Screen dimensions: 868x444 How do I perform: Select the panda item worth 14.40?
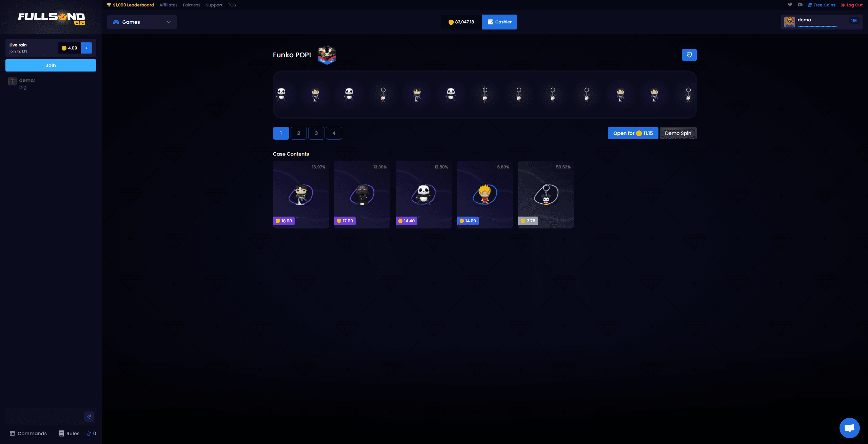point(423,195)
